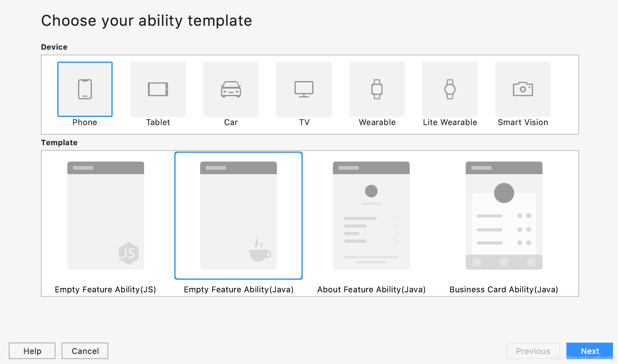Click the Tablet label text
This screenshot has height=364, width=618.
(158, 122)
